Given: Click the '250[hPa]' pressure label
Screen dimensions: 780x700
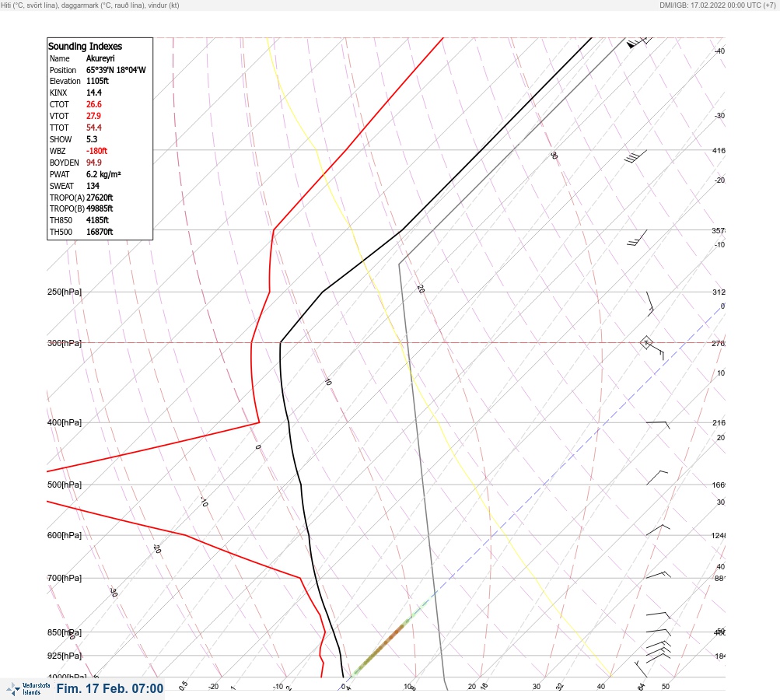Looking at the screenshot, I should click(x=65, y=292).
